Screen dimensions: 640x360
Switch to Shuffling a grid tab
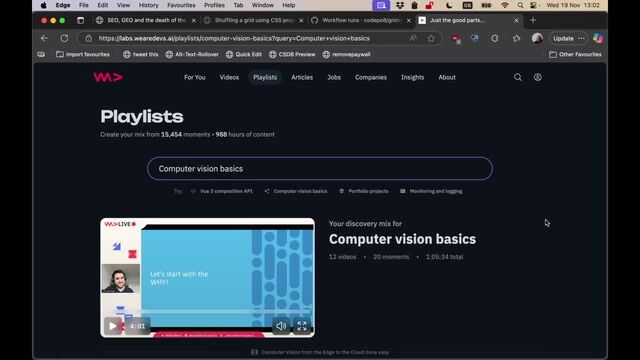[x=253, y=20]
